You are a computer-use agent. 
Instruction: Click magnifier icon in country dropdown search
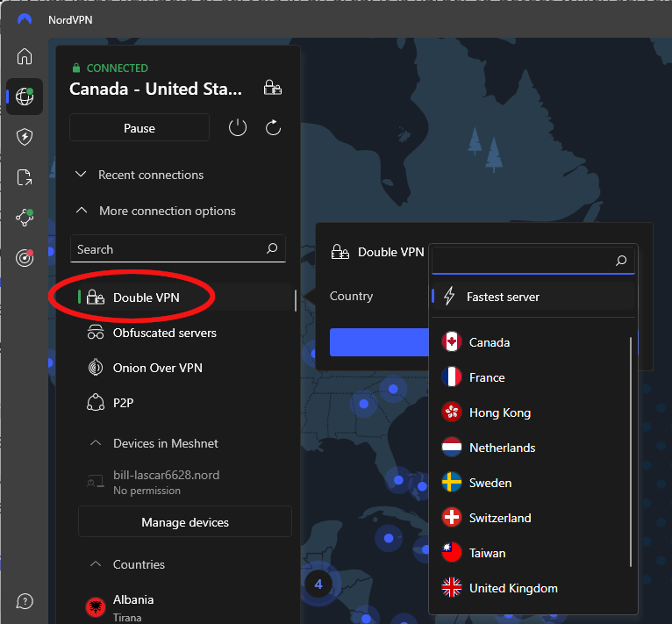621,260
